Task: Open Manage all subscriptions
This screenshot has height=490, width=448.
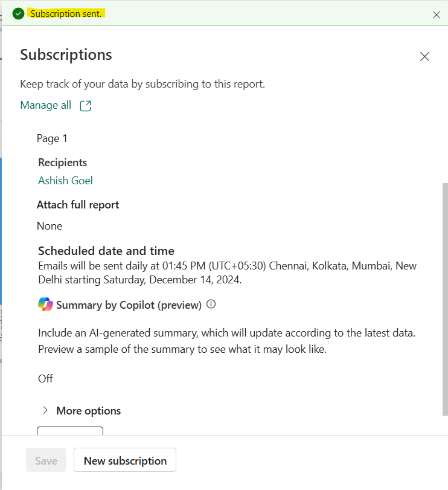Action: point(45,105)
